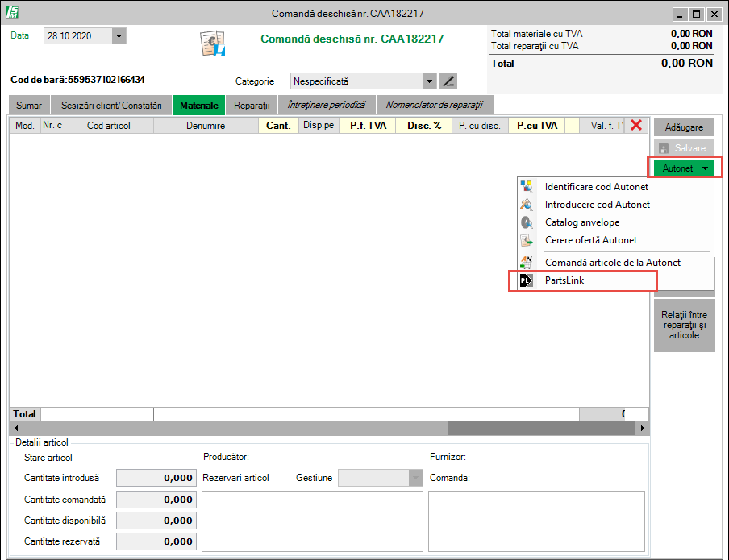This screenshot has width=729, height=560.
Task: Click the Disc. % column header
Action: tap(424, 126)
